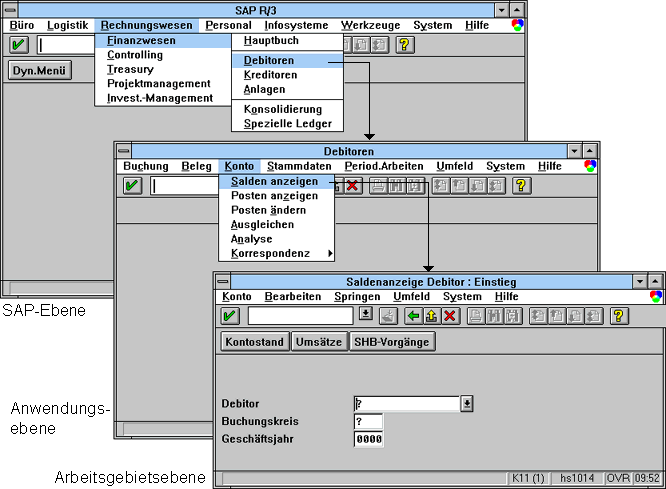Click K11 (1) system entry in status bar
The image size is (666, 489).
(528, 478)
